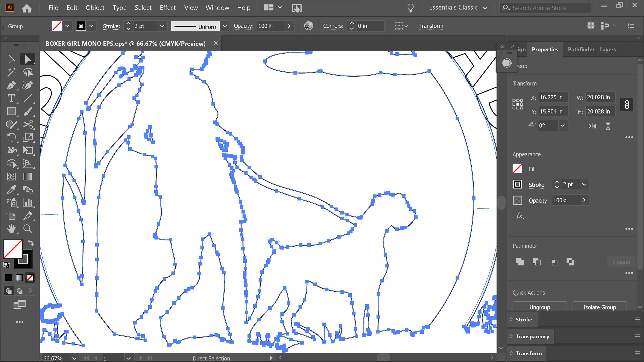Open the Effect menu

click(x=167, y=8)
